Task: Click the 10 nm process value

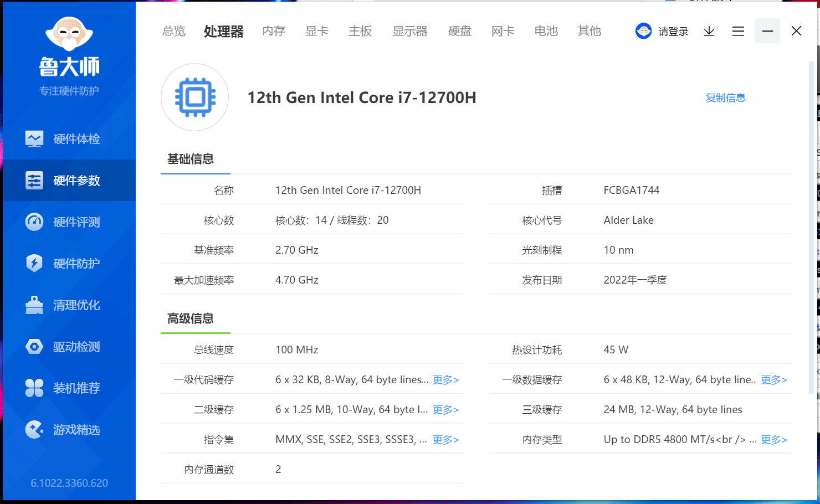Action: [x=618, y=250]
